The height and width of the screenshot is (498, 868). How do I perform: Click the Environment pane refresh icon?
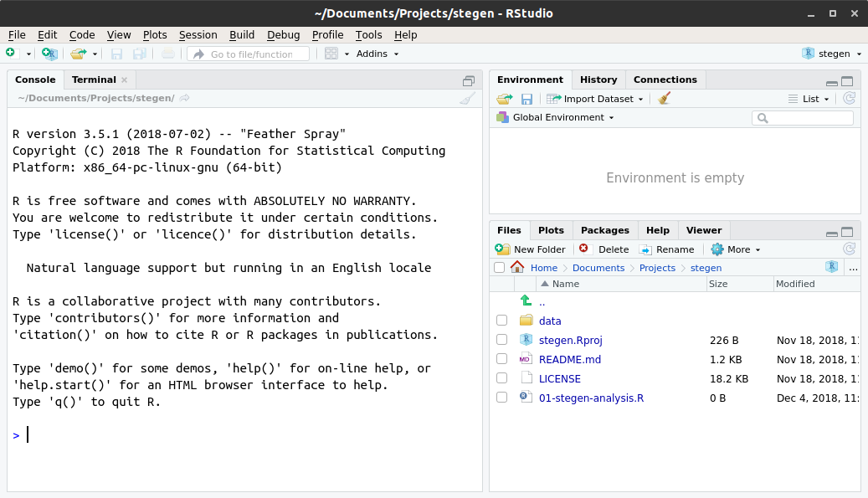click(x=849, y=99)
